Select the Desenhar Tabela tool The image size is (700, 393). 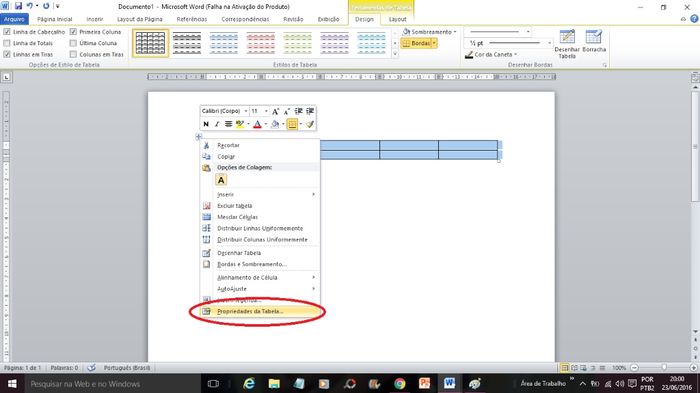pyautogui.click(x=567, y=44)
